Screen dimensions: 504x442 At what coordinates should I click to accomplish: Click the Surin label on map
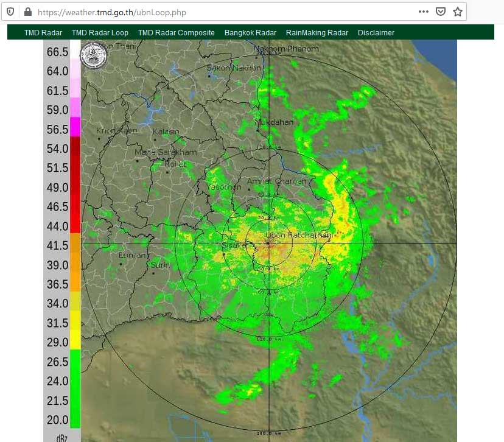point(159,265)
